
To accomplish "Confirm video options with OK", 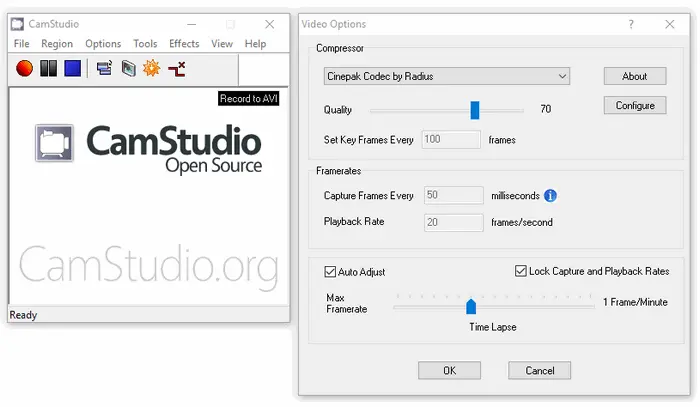I will point(449,370).
